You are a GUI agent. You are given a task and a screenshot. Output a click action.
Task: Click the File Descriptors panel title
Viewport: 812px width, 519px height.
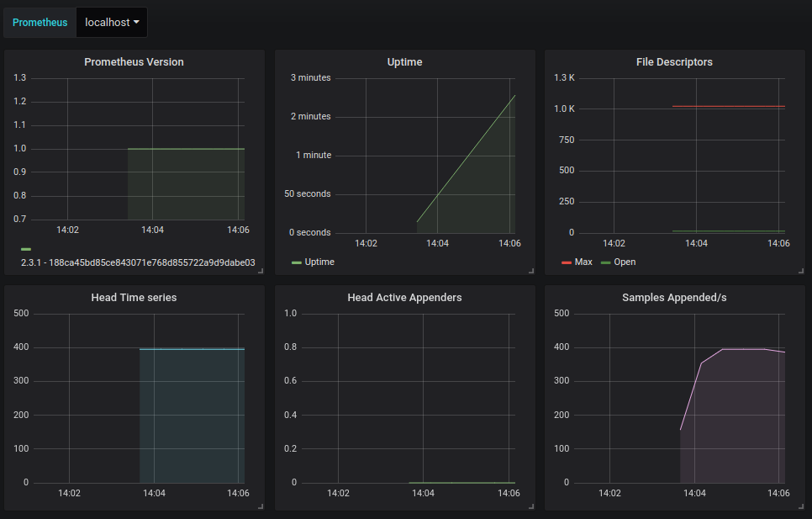674,62
